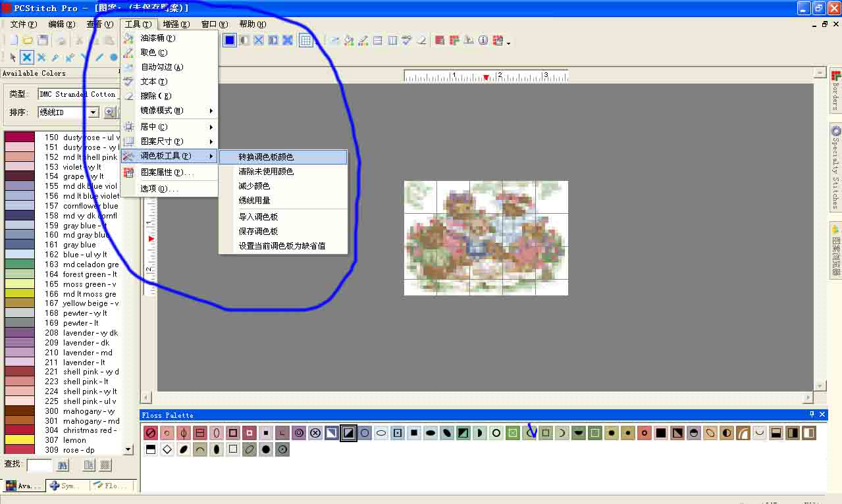Pin the Floss Palette panel
This screenshot has height=504, width=842.
[812, 415]
